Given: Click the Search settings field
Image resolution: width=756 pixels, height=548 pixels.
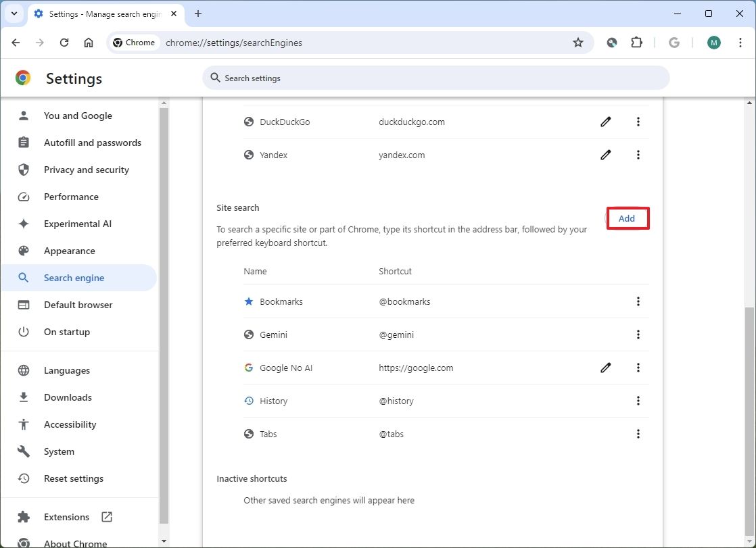Looking at the screenshot, I should pos(436,78).
